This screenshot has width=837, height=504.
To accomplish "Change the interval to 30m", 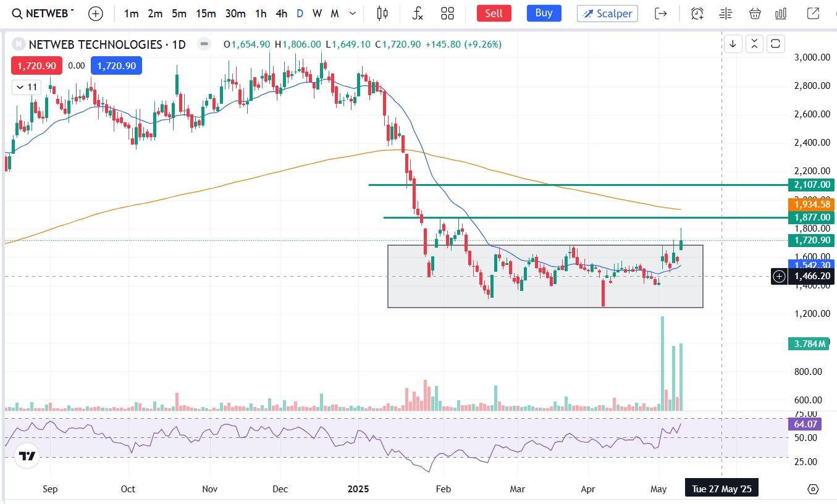I will tap(235, 13).
